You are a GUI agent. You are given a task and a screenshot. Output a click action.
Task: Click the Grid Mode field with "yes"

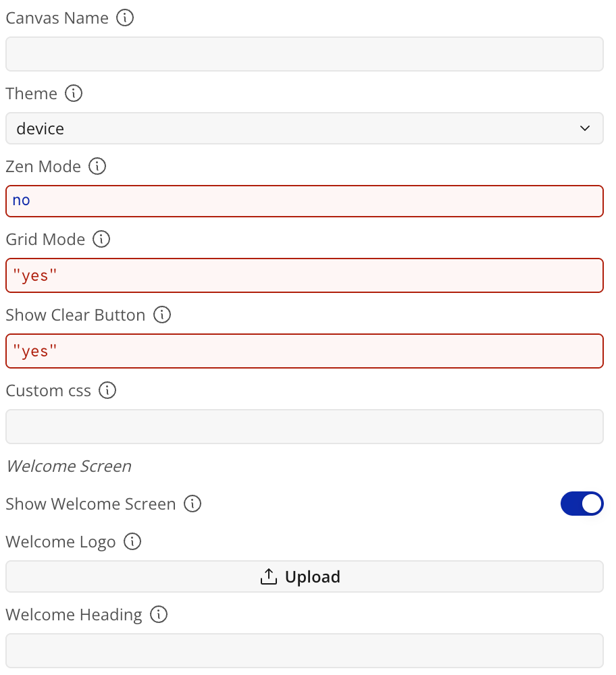[x=305, y=275]
